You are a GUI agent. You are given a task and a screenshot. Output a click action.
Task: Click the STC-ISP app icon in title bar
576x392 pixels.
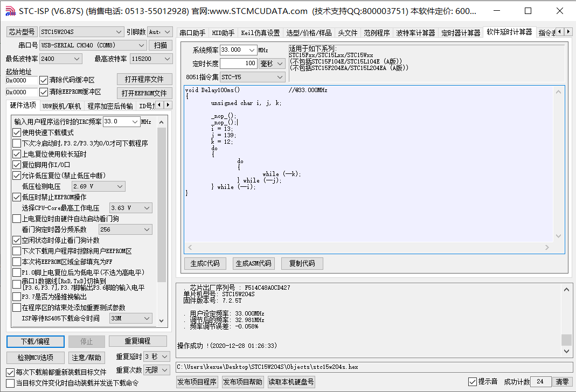click(x=10, y=11)
